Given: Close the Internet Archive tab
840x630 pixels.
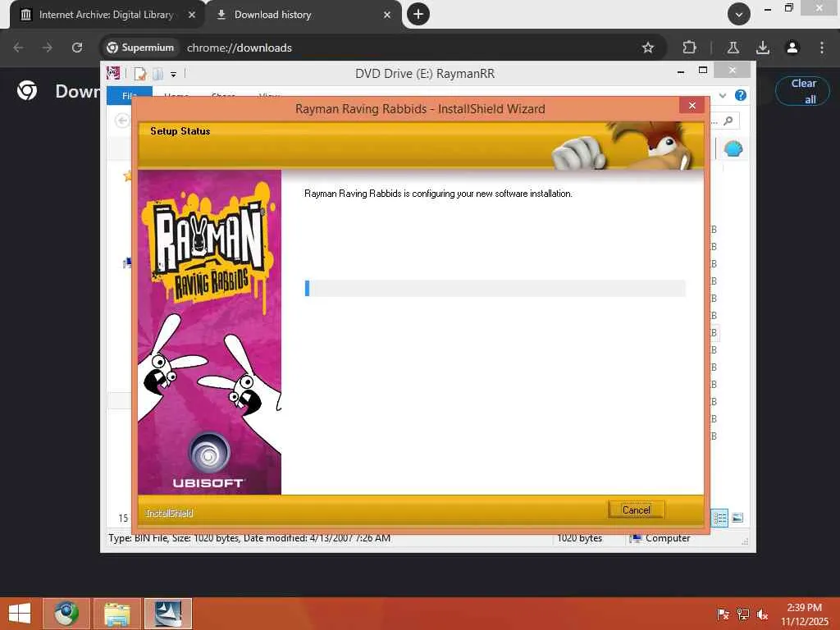Looking at the screenshot, I should tap(192, 15).
